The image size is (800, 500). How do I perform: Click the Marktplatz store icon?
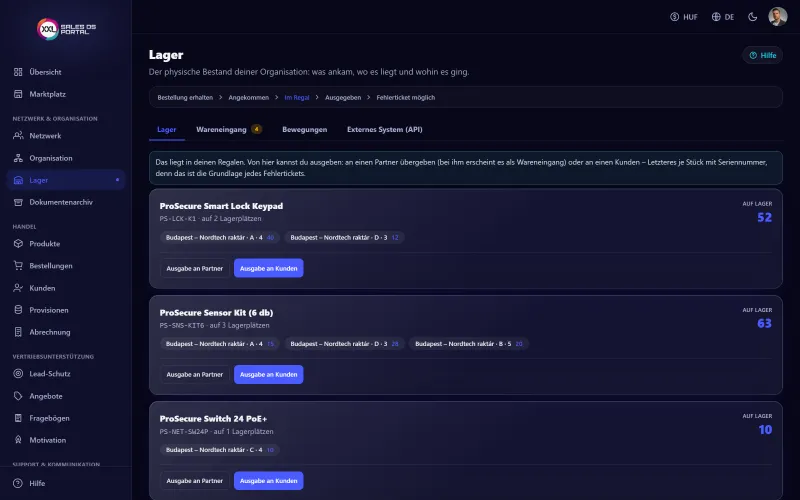pos(18,94)
